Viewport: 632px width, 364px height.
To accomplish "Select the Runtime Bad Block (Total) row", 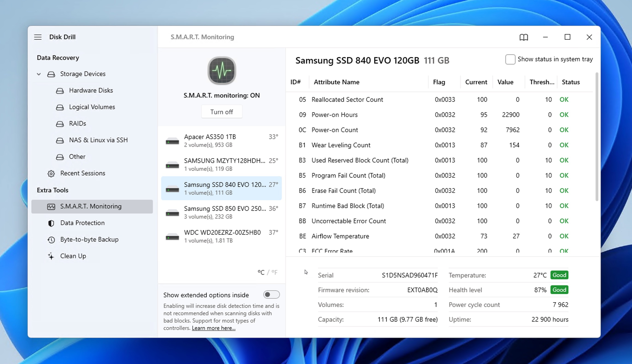I will tap(439, 206).
